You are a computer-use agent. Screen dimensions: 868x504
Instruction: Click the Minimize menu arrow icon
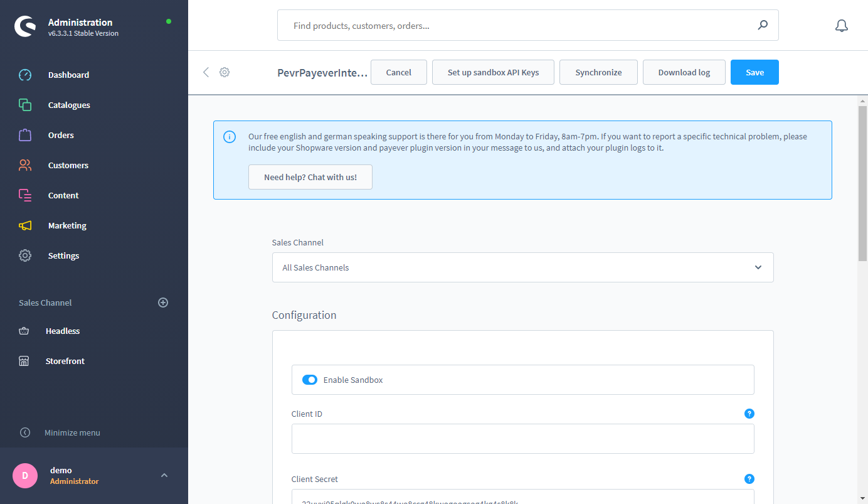point(25,432)
